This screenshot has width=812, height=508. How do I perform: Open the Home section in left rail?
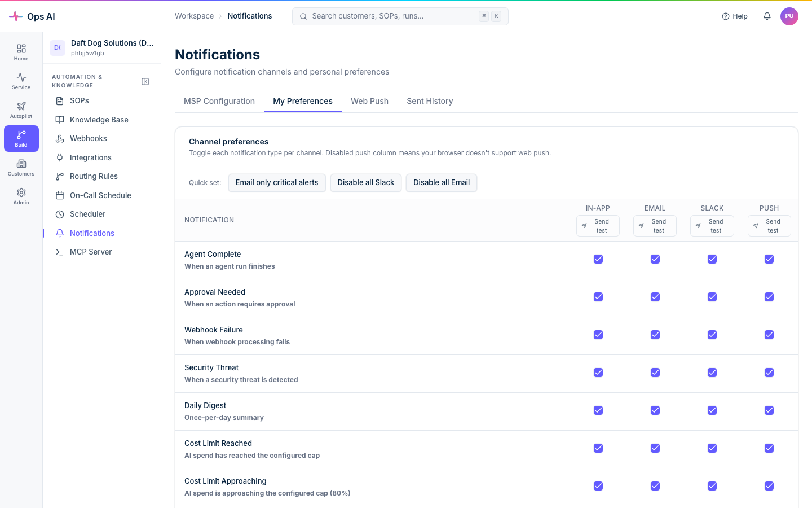point(21,52)
